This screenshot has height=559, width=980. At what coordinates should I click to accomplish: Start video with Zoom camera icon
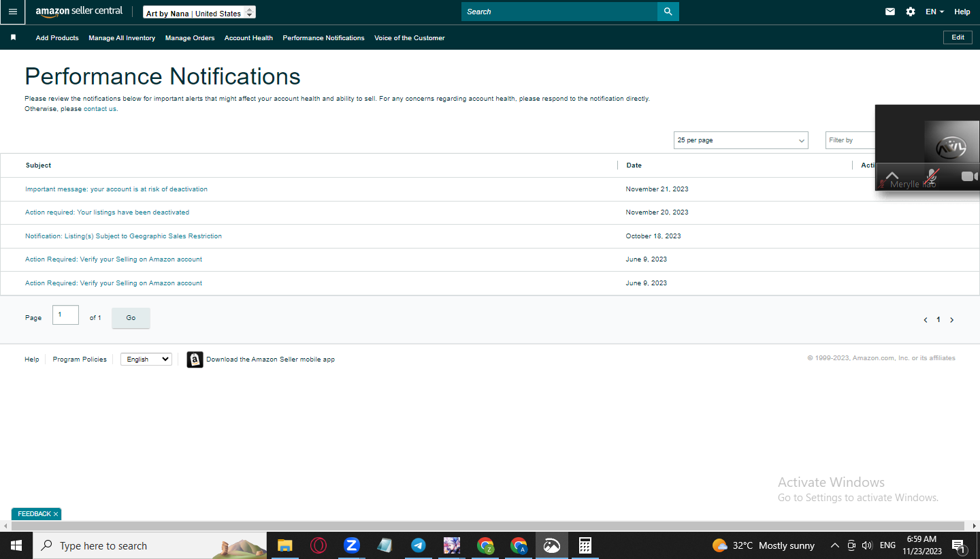click(x=970, y=176)
